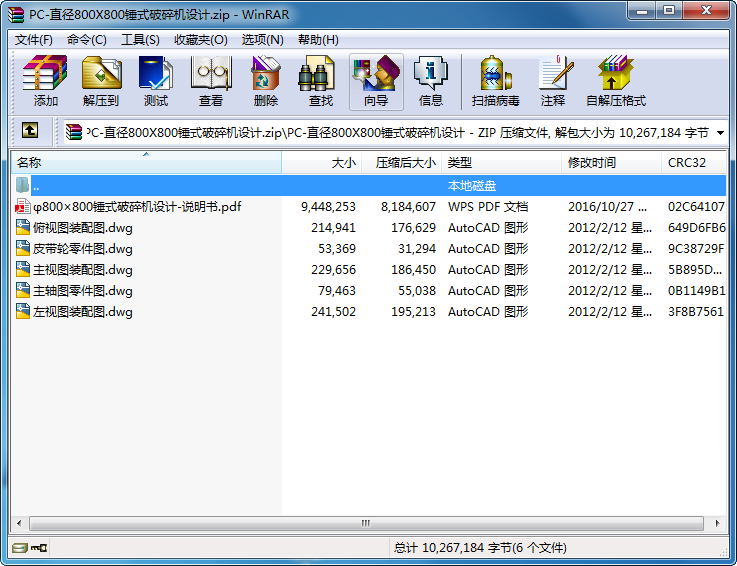Open the Commands (命令) menu
The height and width of the screenshot is (566, 737).
pos(86,40)
